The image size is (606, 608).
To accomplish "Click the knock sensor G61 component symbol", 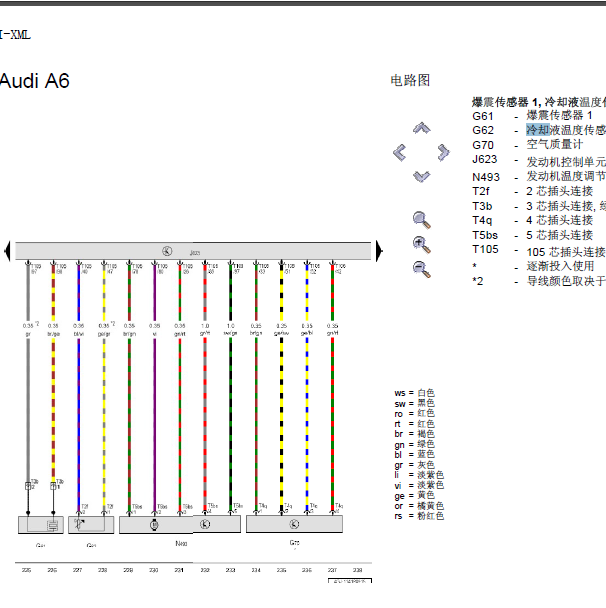I will click(x=52, y=525).
